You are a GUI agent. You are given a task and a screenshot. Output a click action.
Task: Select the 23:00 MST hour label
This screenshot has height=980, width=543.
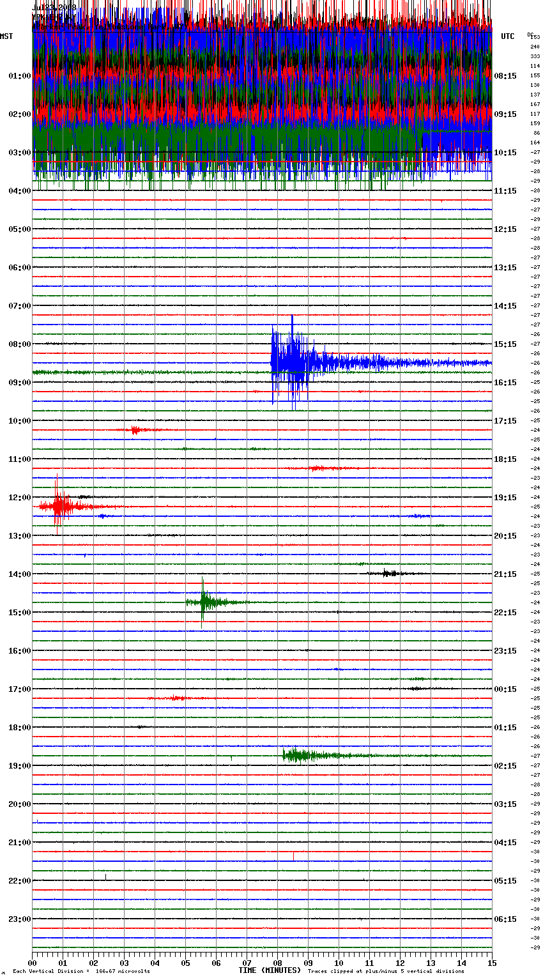tap(20, 919)
